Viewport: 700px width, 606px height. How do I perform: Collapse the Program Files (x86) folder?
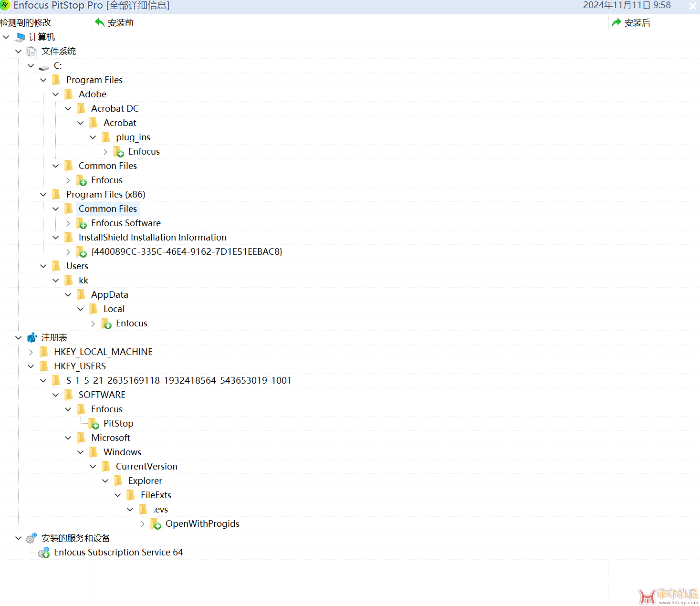click(x=43, y=195)
